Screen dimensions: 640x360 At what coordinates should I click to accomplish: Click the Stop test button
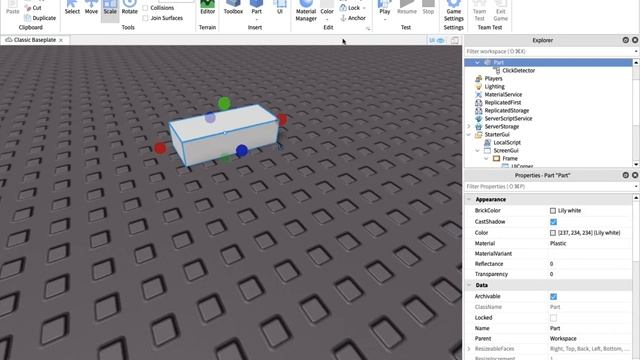(x=428, y=7)
